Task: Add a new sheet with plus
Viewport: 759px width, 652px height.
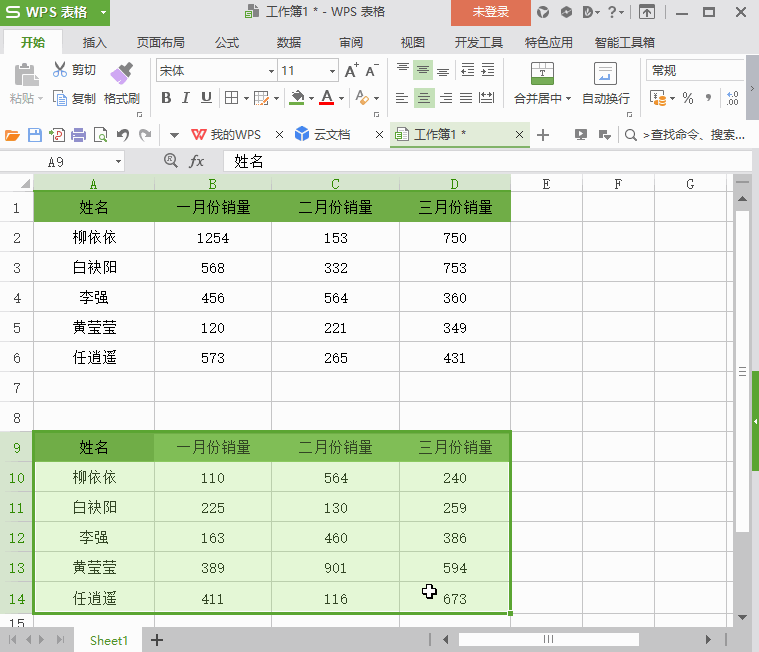Action: (157, 640)
